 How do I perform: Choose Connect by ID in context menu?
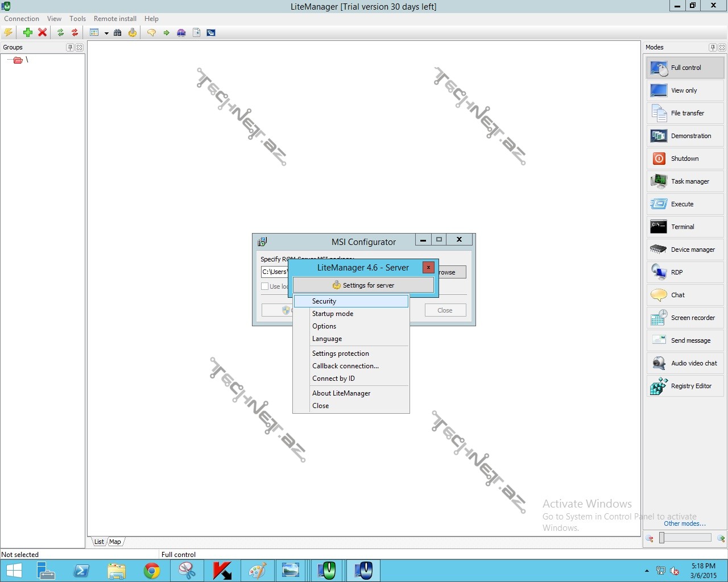[x=333, y=379]
